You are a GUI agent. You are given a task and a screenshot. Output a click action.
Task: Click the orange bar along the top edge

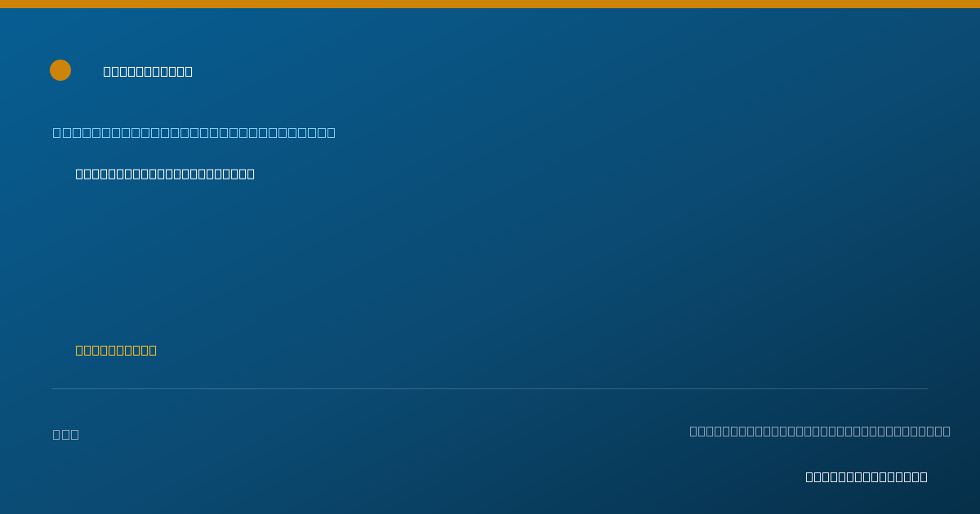490,4
